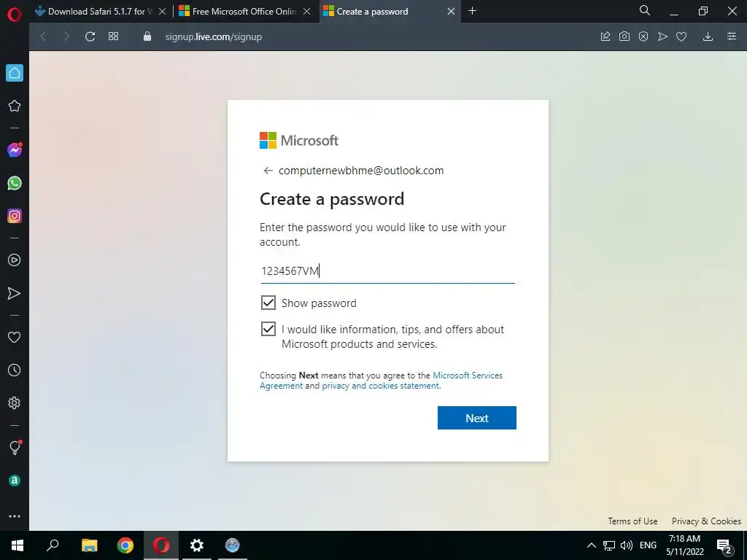747x560 pixels.
Task: Uncheck the Microsoft offers information checkbox
Action: (268, 329)
